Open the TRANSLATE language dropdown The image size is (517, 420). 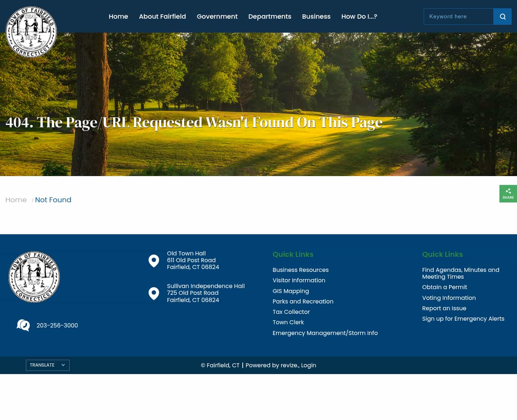[x=47, y=365]
